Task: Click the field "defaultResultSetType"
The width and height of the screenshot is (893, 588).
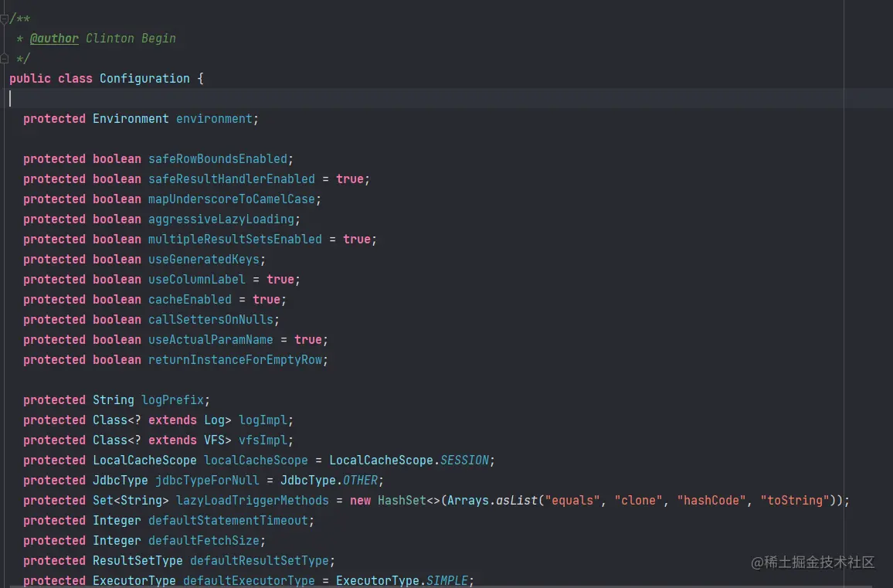Action: click(260, 561)
